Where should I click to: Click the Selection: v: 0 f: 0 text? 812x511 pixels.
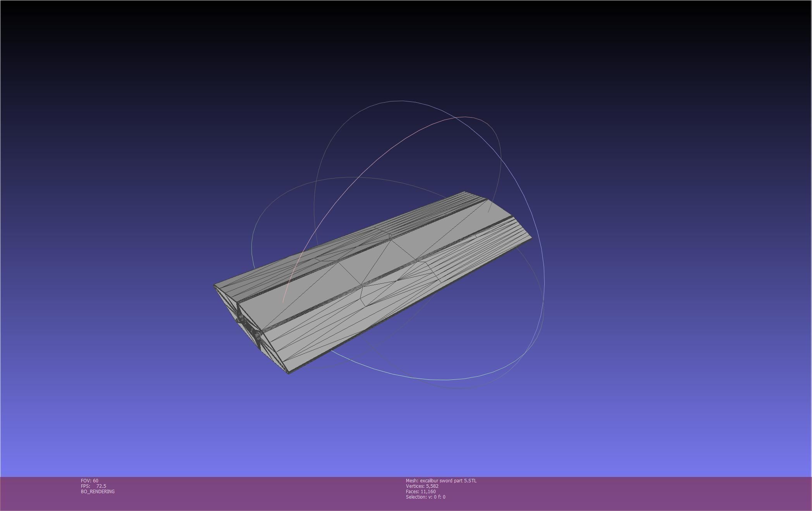click(425, 497)
